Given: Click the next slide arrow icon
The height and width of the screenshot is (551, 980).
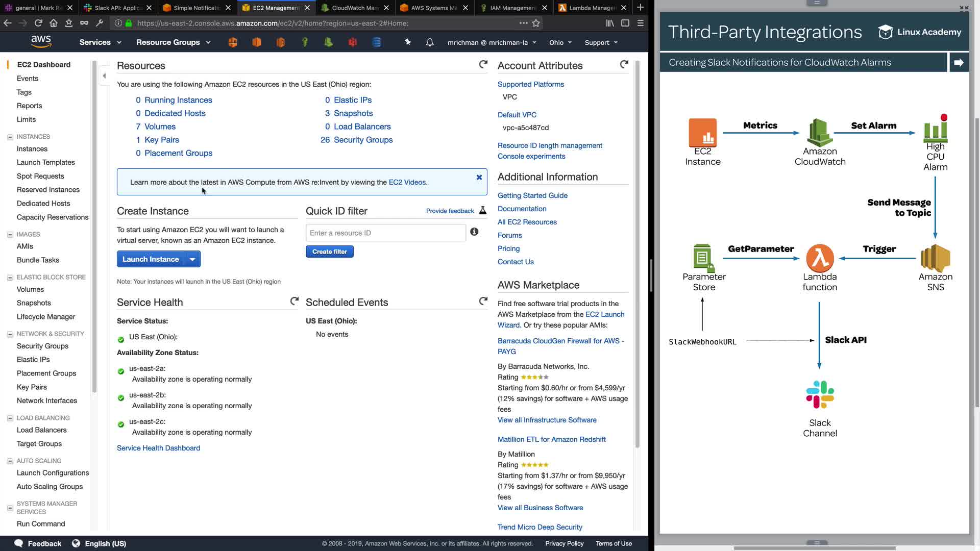Looking at the screenshot, I should click(x=959, y=62).
